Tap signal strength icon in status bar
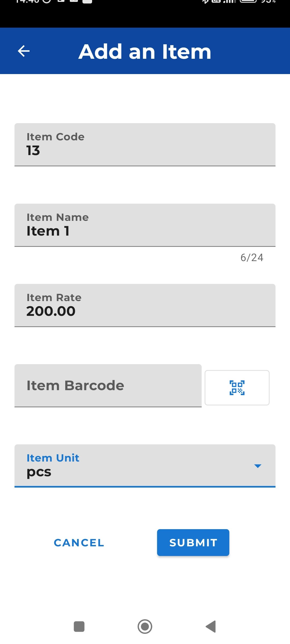 point(230,1)
